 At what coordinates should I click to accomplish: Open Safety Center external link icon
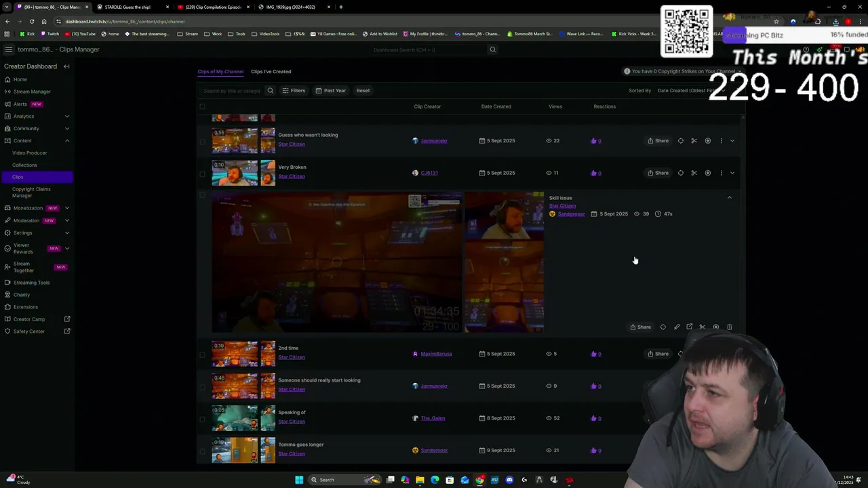click(67, 331)
